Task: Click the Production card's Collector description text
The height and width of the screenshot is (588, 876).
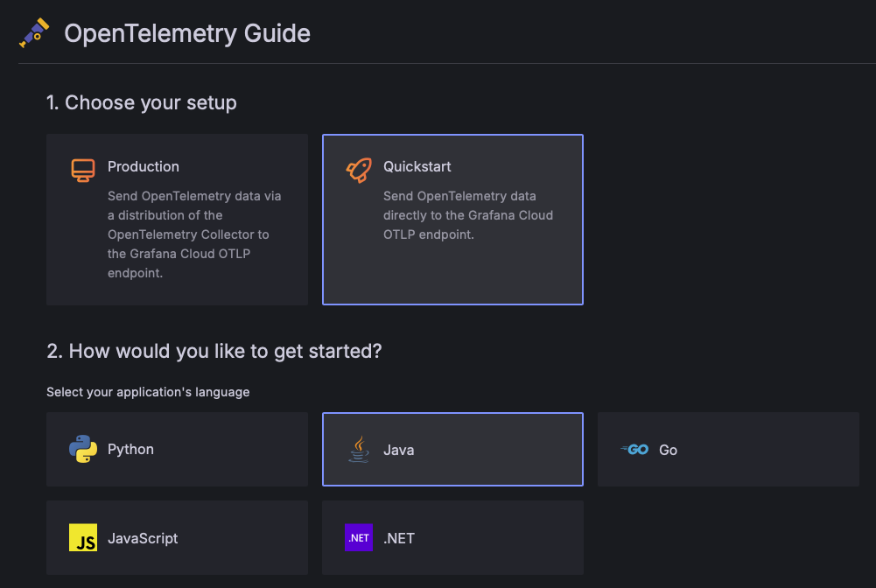Action: pyautogui.click(x=194, y=234)
